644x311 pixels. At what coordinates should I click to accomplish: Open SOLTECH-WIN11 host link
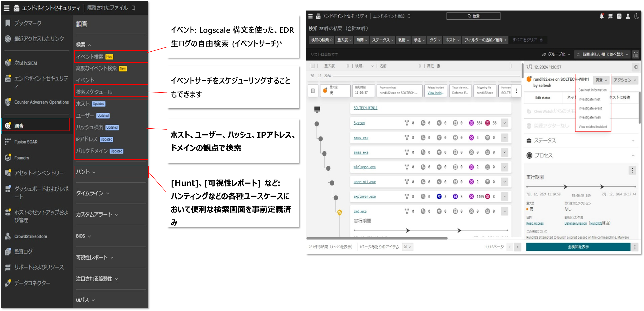click(365, 108)
